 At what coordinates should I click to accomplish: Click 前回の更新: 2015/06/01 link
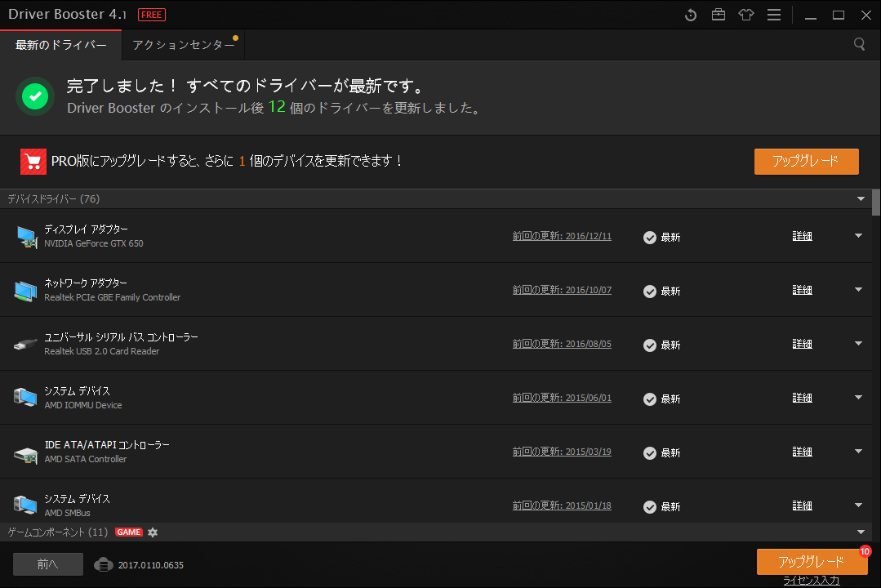click(562, 398)
